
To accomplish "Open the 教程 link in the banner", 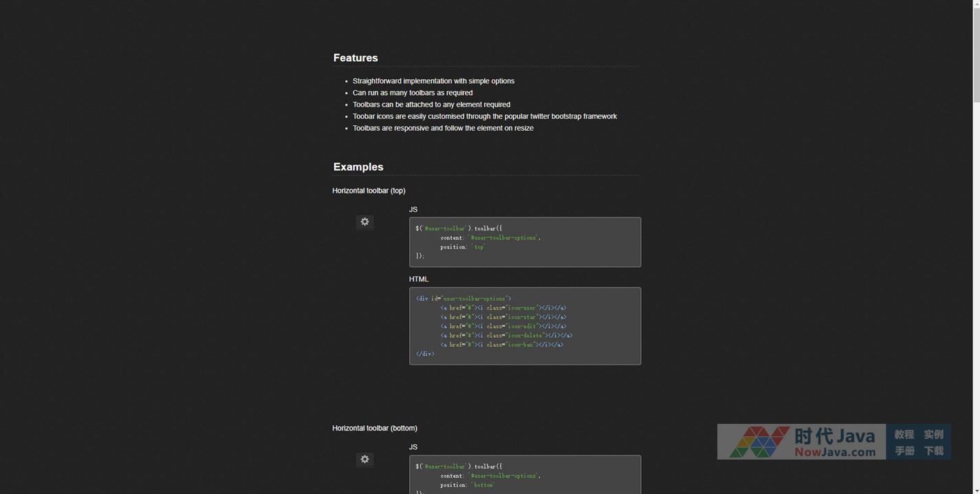I will [904, 434].
